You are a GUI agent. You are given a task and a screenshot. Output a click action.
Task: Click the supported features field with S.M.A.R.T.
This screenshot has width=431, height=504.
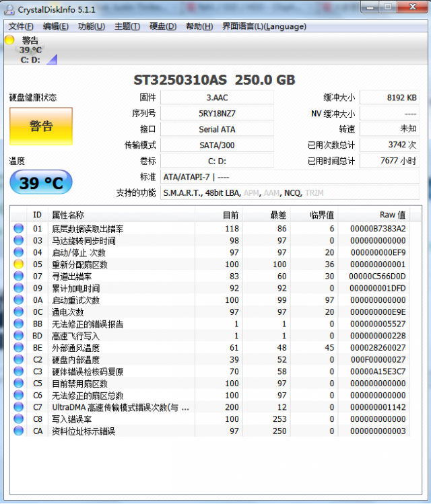click(x=290, y=192)
